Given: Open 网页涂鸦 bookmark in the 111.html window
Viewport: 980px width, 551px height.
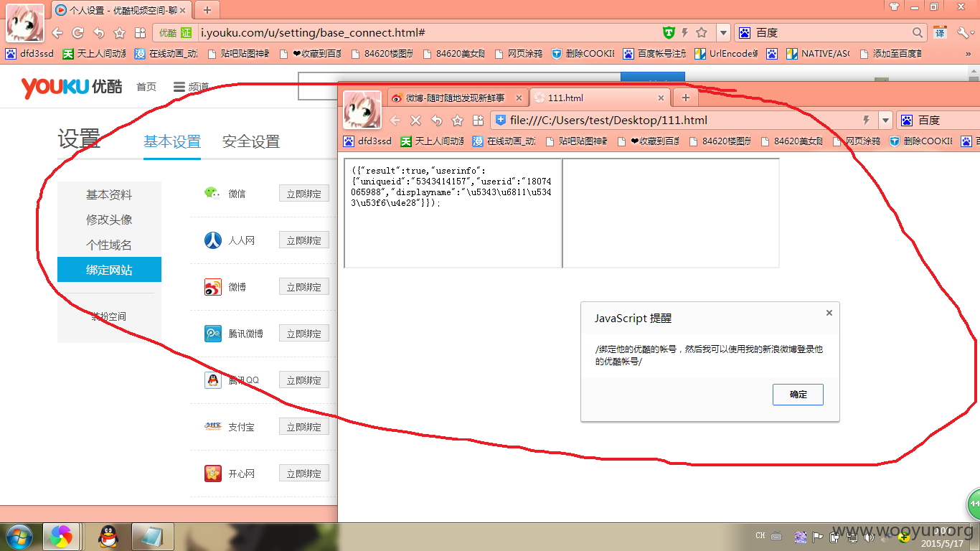Looking at the screenshot, I should [857, 141].
